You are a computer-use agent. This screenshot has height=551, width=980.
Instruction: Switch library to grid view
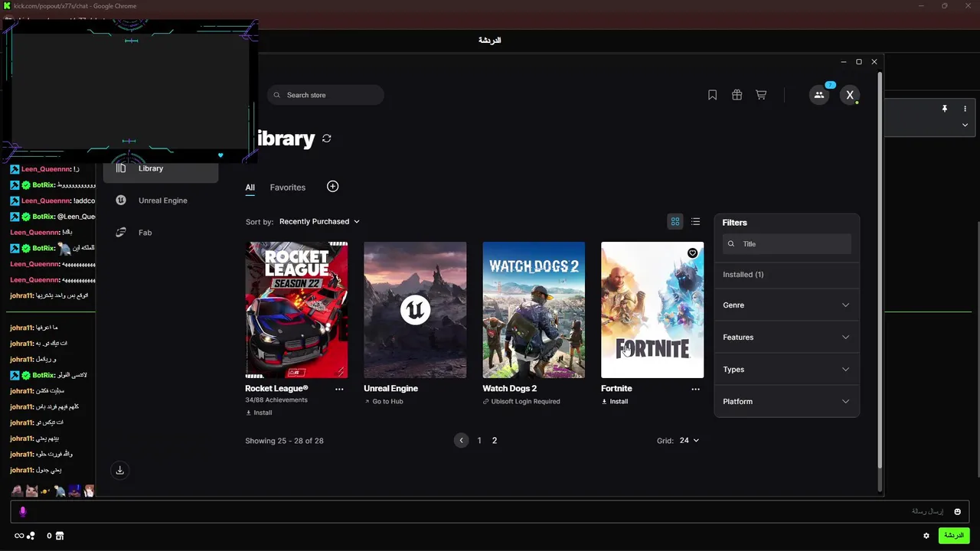pyautogui.click(x=675, y=221)
